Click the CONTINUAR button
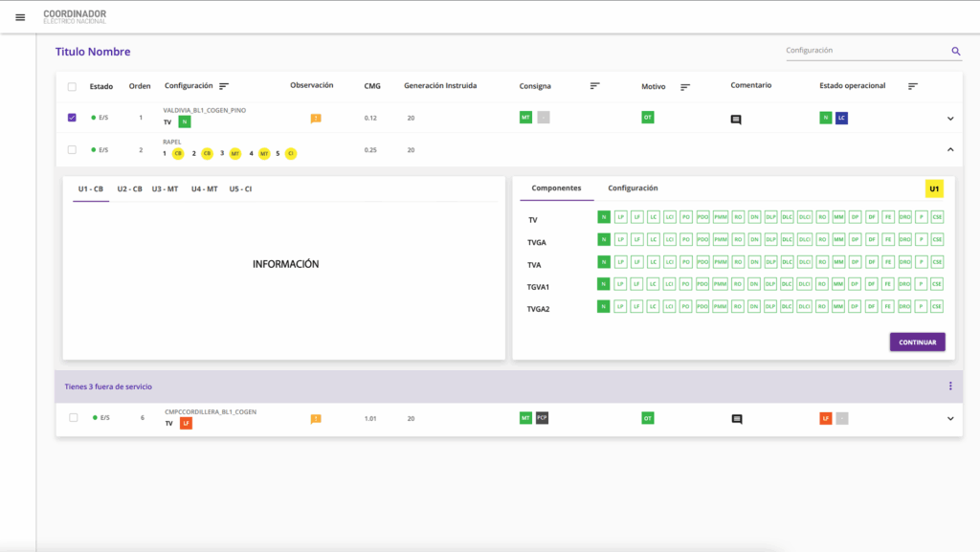 coord(917,342)
